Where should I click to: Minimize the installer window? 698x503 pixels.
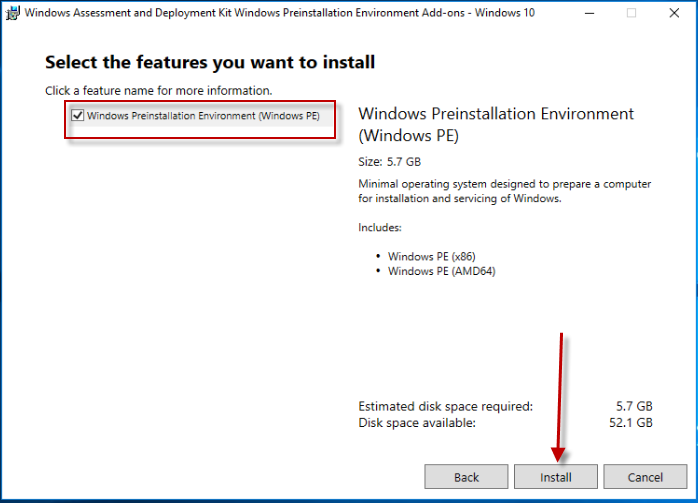coord(589,13)
